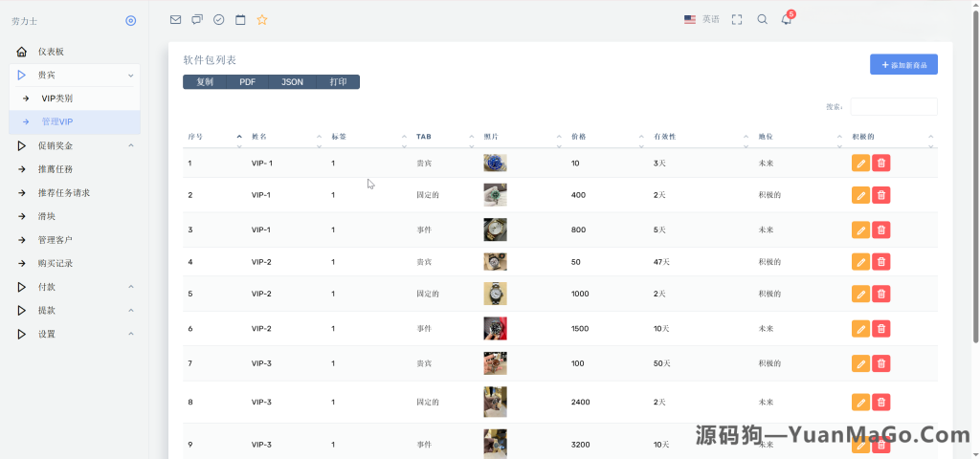Delete row 4 priced 50

click(x=881, y=262)
